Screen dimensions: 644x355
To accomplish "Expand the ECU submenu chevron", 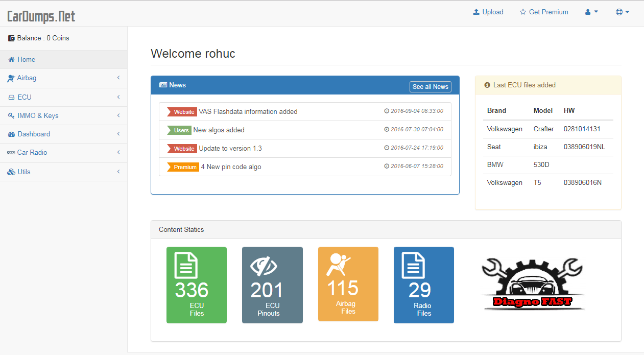I will coord(118,97).
